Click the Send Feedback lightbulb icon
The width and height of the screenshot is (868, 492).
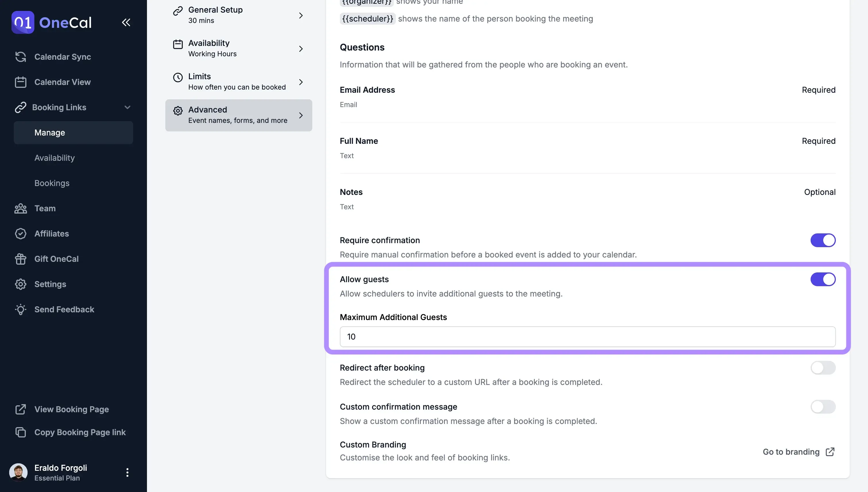pos(21,309)
